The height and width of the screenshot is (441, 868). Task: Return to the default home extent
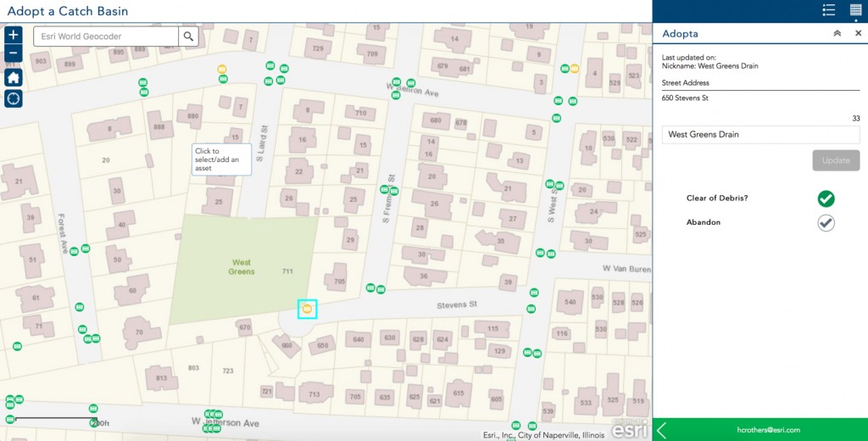tap(14, 77)
